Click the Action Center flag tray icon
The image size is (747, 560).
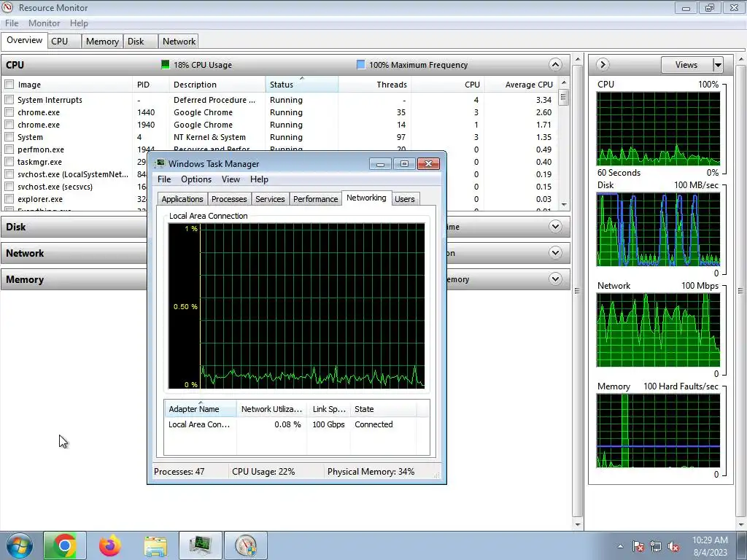tap(638, 546)
